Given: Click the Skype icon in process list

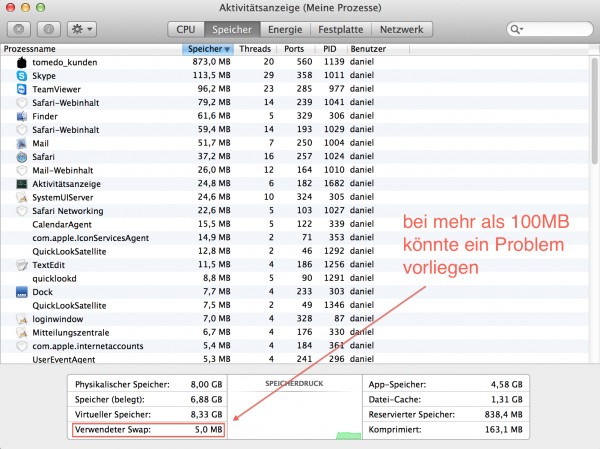Looking at the screenshot, I should (22, 76).
